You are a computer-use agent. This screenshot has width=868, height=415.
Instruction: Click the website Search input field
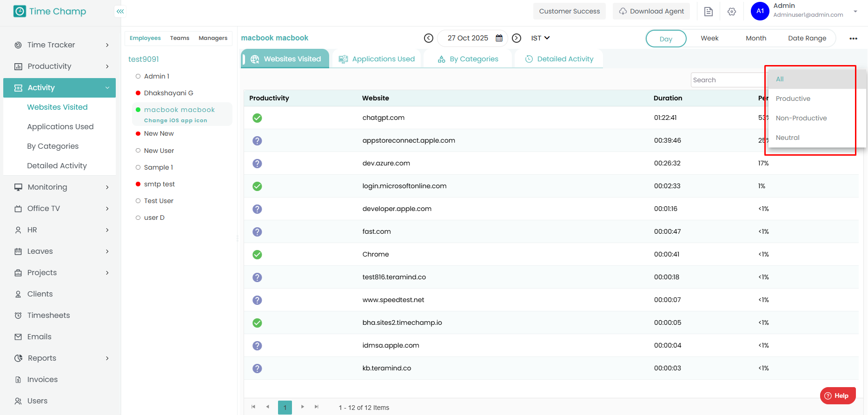coord(727,80)
